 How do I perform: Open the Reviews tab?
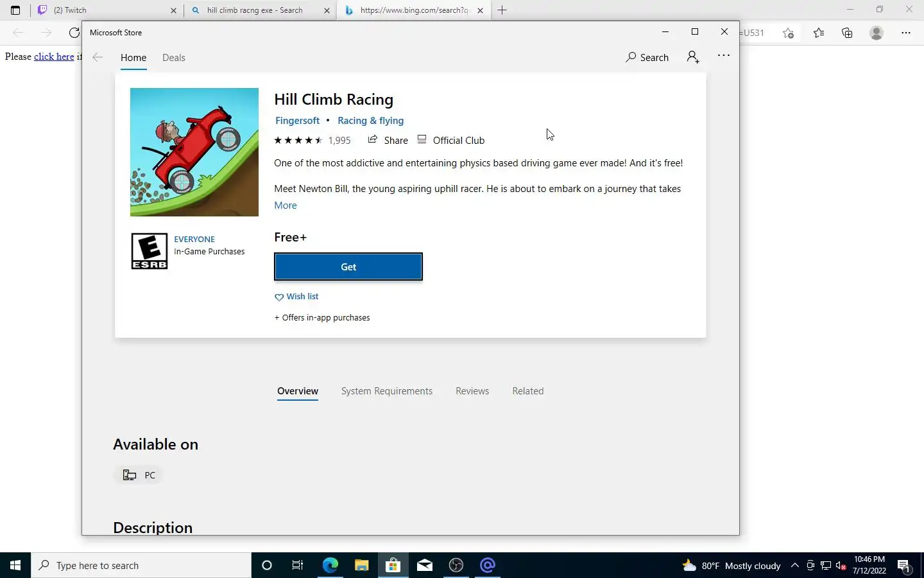pyautogui.click(x=472, y=391)
